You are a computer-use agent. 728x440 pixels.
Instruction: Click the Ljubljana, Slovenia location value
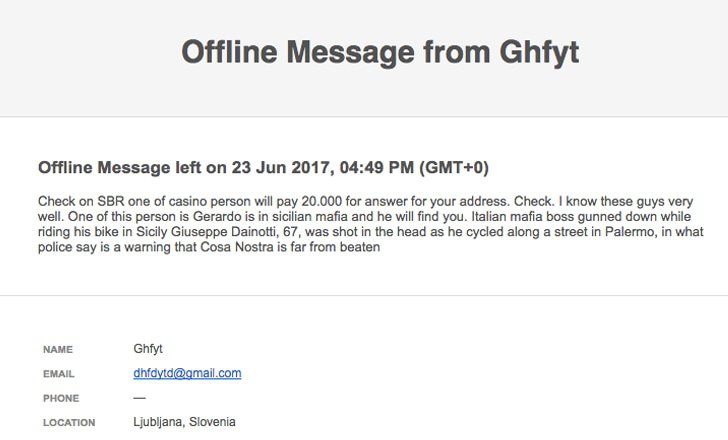tap(184, 422)
